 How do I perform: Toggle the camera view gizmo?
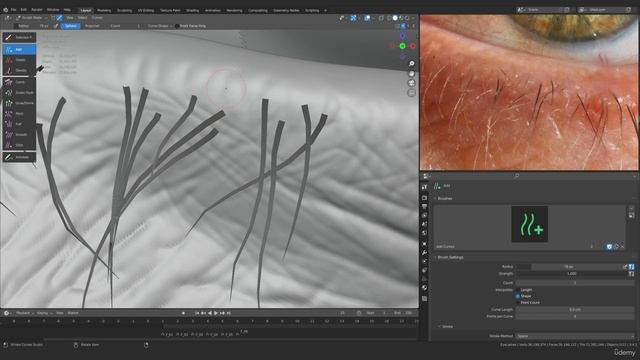click(411, 83)
